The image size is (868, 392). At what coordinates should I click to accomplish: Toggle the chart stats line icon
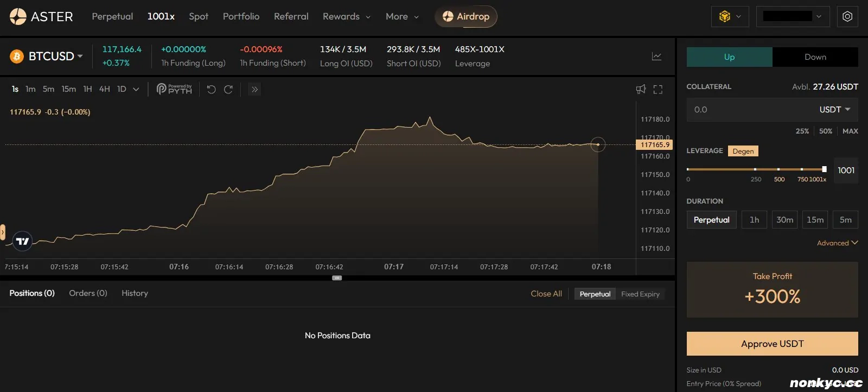(656, 56)
